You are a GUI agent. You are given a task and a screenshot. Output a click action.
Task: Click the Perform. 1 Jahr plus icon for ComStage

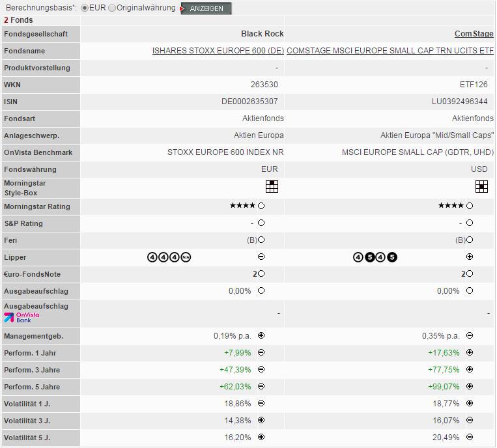[x=470, y=352]
